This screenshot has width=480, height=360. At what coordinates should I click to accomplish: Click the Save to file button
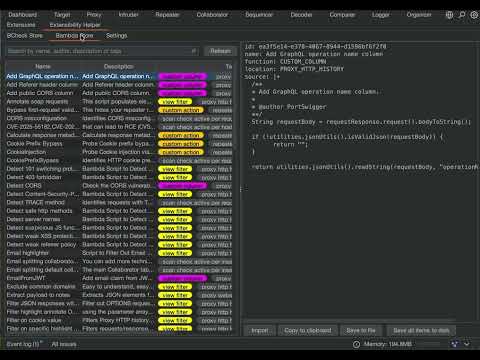pyautogui.click(x=361, y=330)
